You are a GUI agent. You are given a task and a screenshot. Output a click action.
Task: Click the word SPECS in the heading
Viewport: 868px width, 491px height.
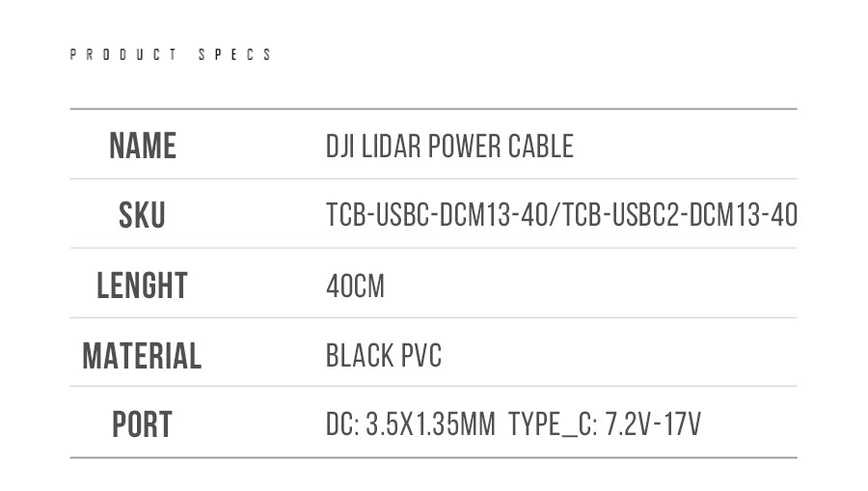tap(235, 55)
